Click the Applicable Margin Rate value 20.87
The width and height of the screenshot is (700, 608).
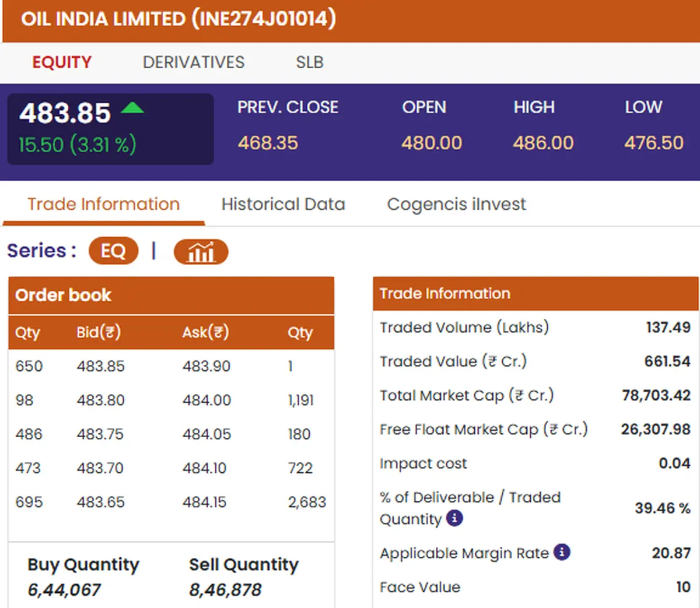coord(671,553)
